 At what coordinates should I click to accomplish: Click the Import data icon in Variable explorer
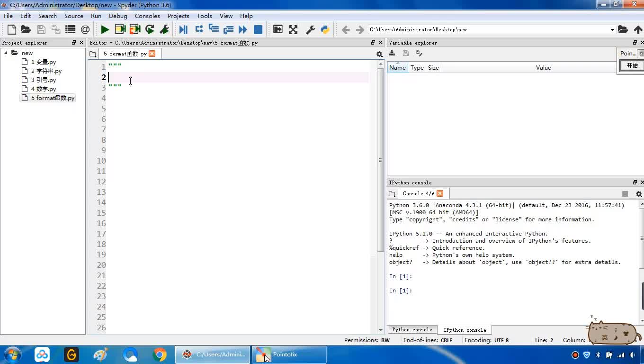point(392,53)
